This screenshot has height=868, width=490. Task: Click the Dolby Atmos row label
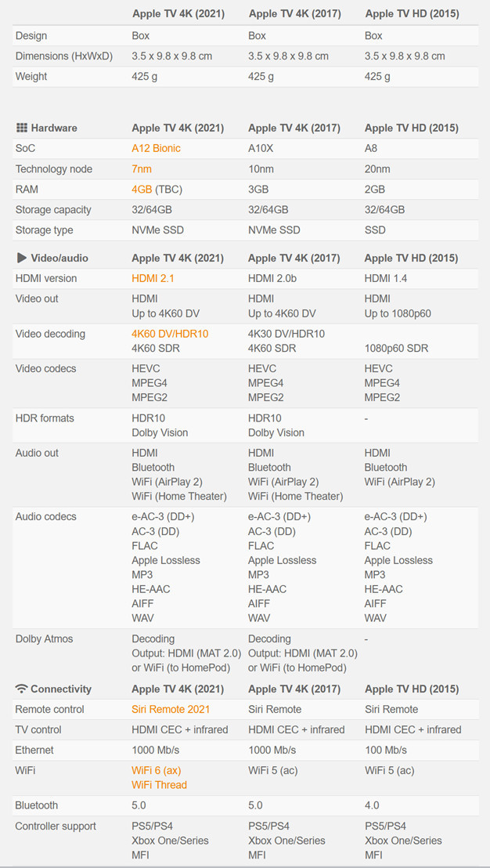[44, 638]
